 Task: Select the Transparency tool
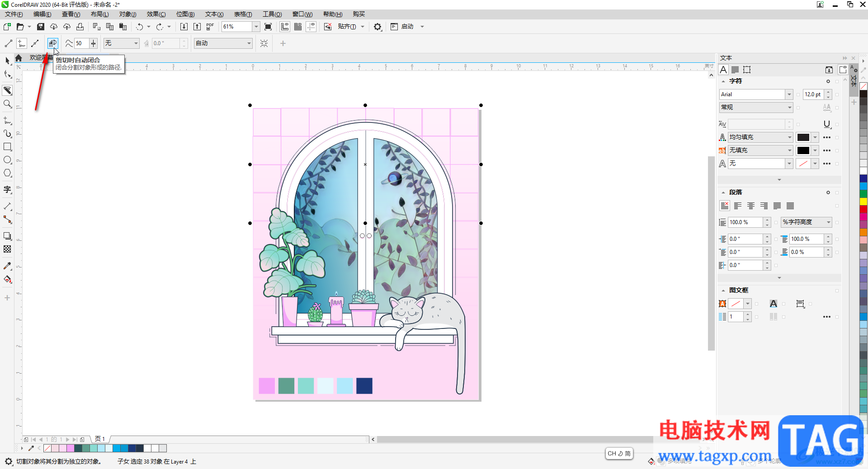click(7, 249)
